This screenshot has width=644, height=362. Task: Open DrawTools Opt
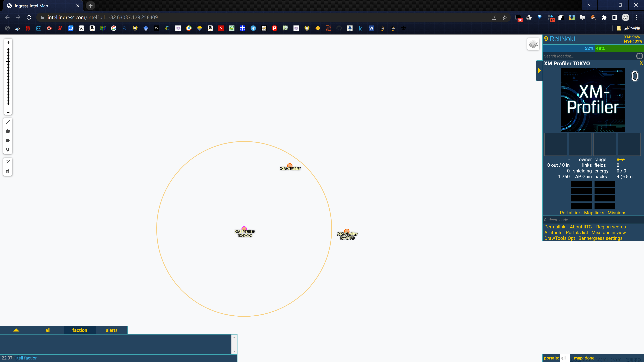pos(559,238)
